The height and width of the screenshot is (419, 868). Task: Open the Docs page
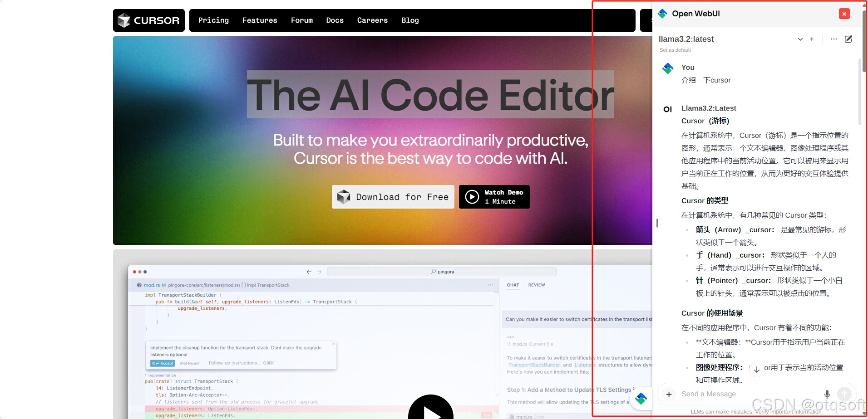point(335,20)
